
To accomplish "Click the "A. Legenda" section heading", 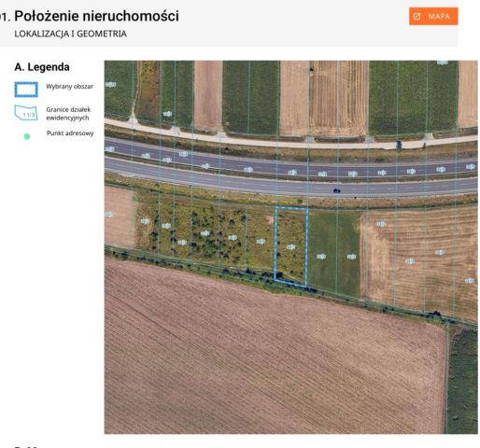I will (42, 67).
